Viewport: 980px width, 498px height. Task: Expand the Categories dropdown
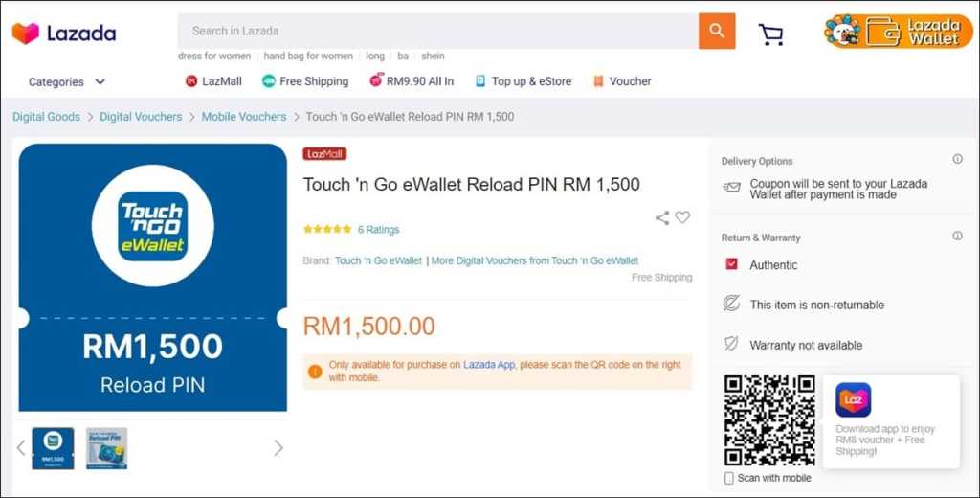click(67, 82)
